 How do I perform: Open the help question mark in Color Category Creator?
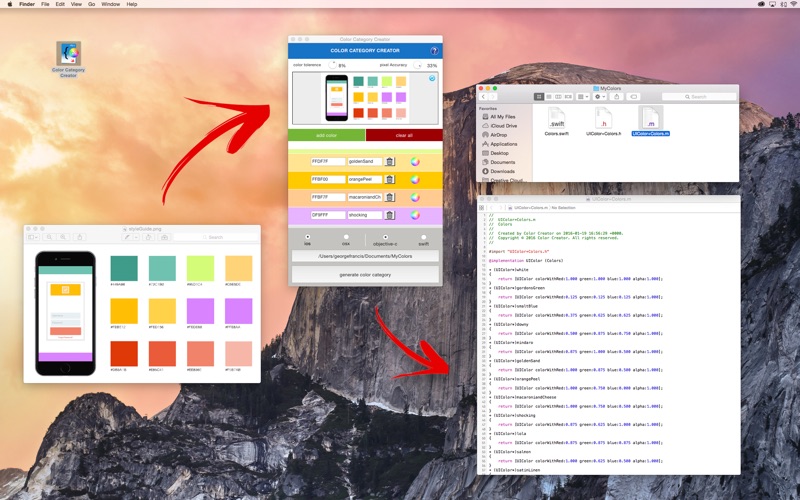[x=434, y=51]
